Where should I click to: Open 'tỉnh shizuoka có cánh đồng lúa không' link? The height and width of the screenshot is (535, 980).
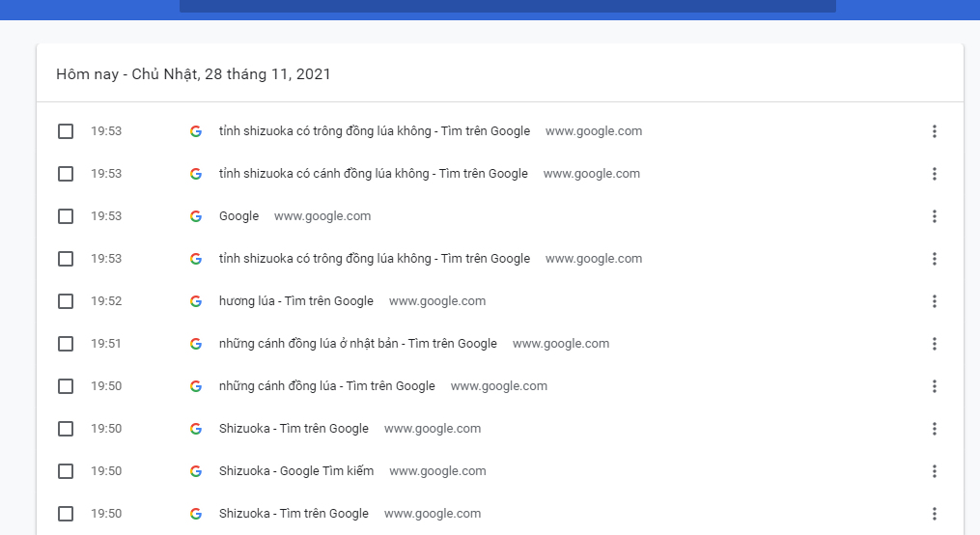click(x=373, y=174)
